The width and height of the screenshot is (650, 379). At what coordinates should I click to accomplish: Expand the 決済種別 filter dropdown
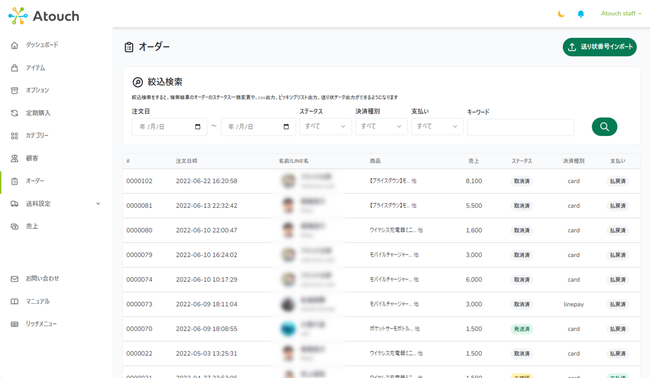(x=381, y=126)
